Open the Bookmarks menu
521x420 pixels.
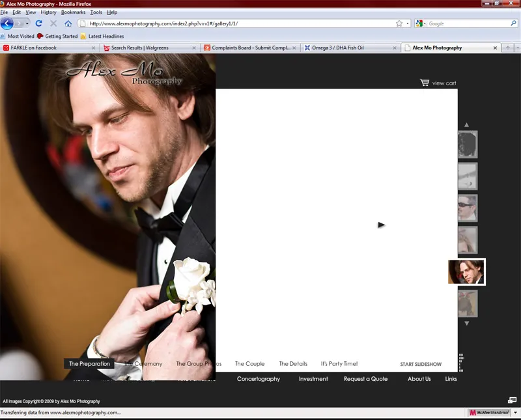pyautogui.click(x=73, y=12)
